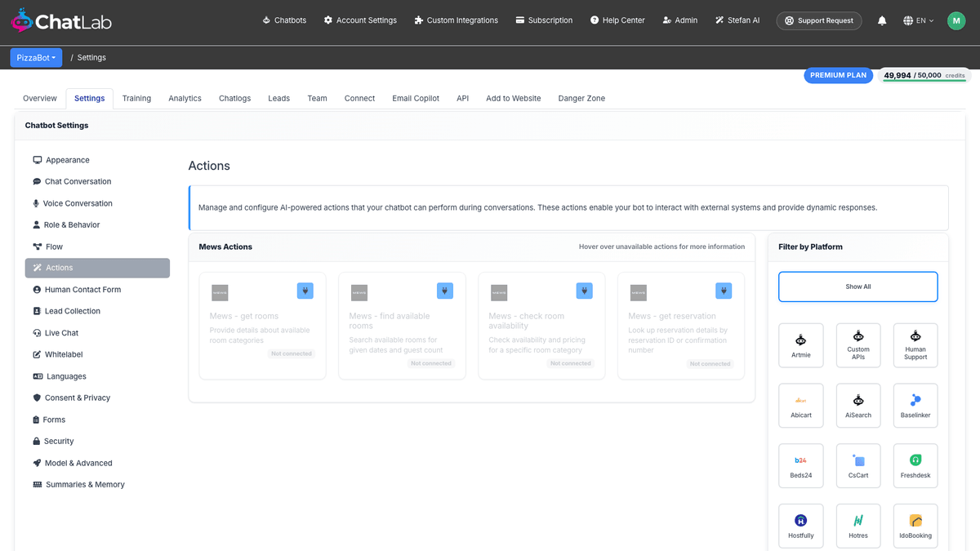This screenshot has height=551, width=980.
Task: Open Role & Behavior settings
Action: pos(97,224)
